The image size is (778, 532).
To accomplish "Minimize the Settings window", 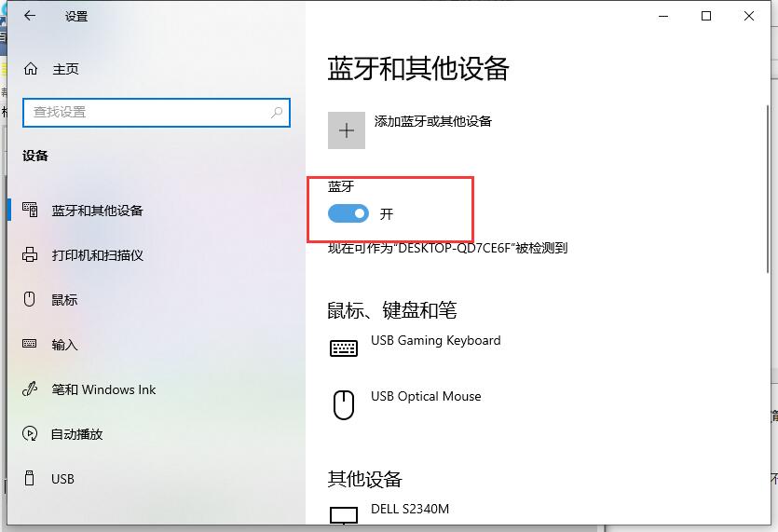I will coord(663,16).
